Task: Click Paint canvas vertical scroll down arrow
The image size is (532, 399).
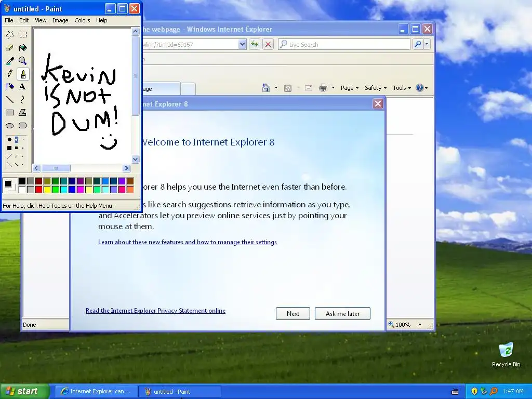Action: [x=135, y=159]
